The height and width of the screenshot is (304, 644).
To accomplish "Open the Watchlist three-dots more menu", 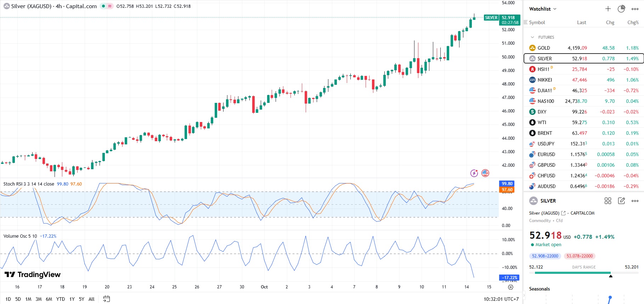I will tap(635, 9).
